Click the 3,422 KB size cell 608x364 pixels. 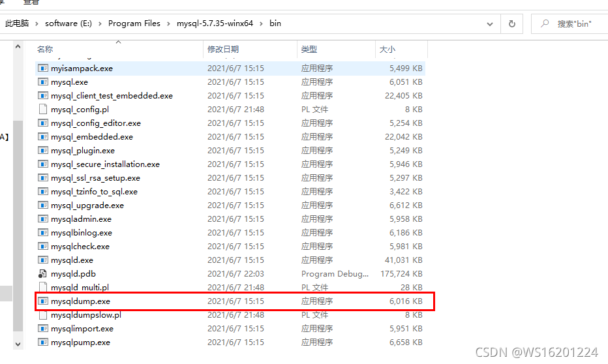point(406,192)
